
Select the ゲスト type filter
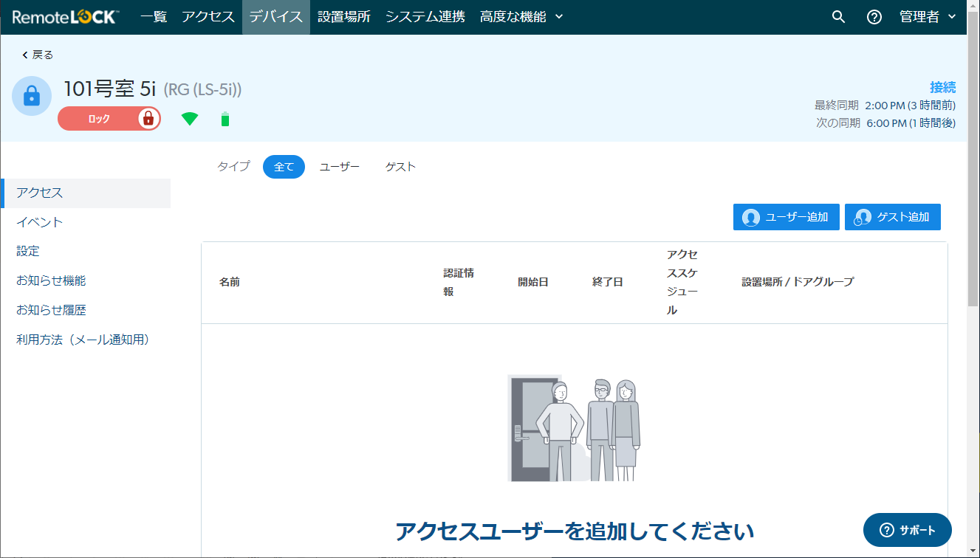click(400, 167)
